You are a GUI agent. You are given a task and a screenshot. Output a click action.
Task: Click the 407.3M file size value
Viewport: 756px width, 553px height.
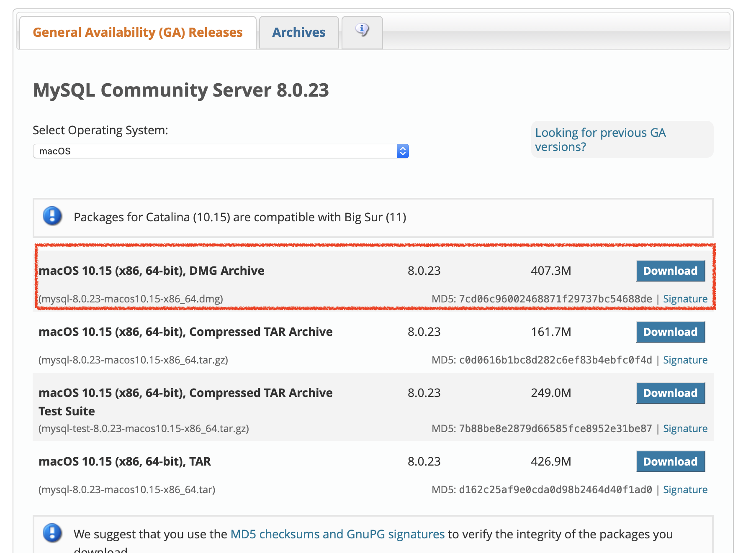[551, 271]
